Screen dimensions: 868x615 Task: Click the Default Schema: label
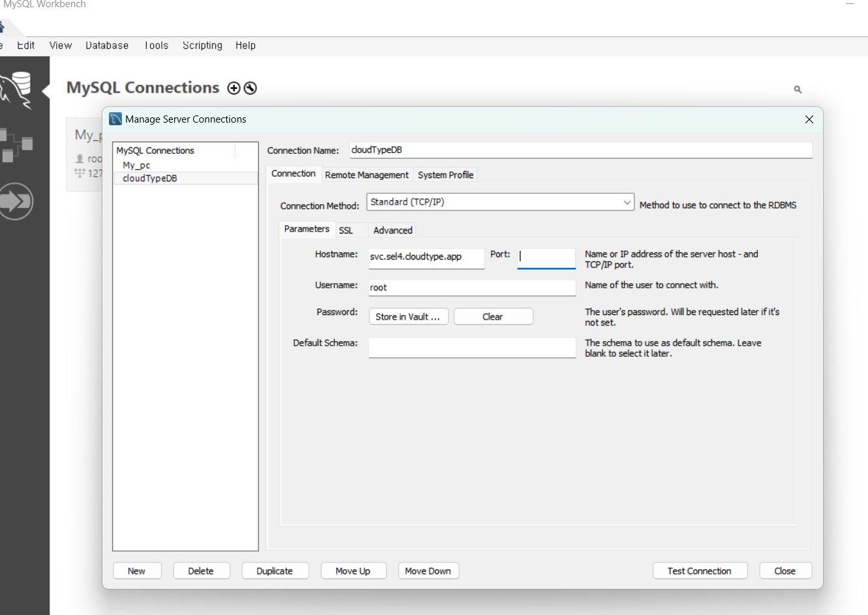coord(325,343)
